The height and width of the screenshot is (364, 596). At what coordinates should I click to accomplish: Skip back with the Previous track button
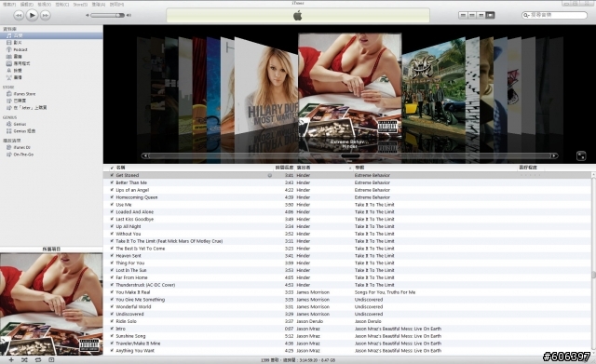click(19, 15)
